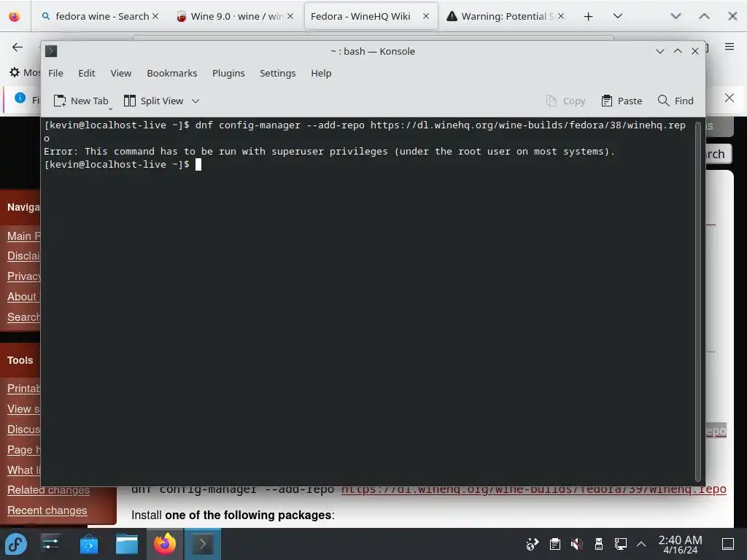The height and width of the screenshot is (560, 747).
Task: Click the gear bookmark icon in Firefox
Action: 15,72
